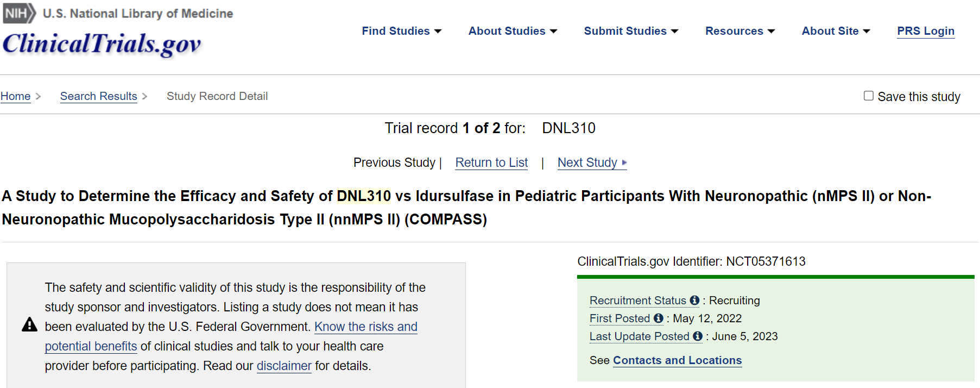Click the warning triangle icon in disclaimer box

click(x=29, y=325)
